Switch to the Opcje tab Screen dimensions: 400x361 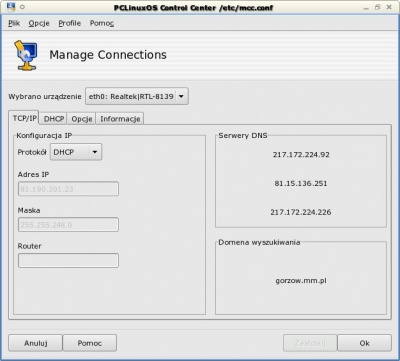[82, 119]
